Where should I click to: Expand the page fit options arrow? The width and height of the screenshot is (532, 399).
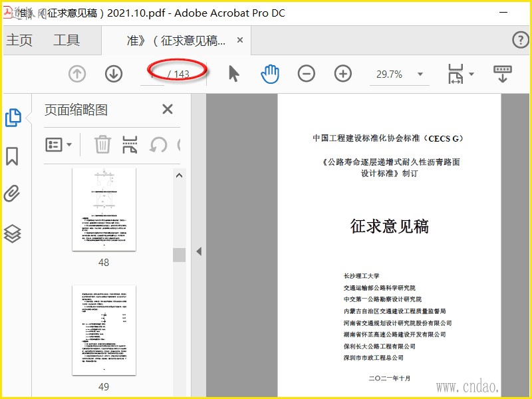coord(471,74)
